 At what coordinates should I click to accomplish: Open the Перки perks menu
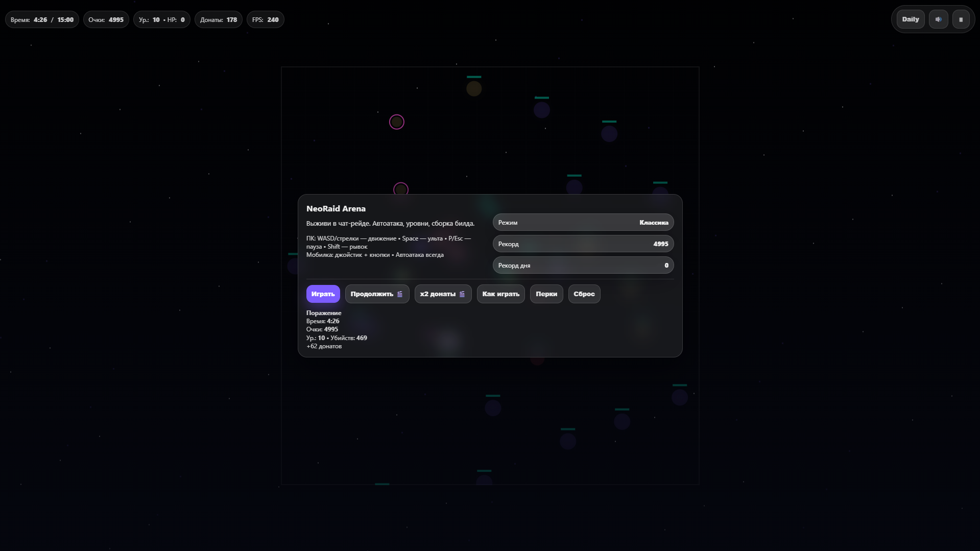click(x=546, y=294)
